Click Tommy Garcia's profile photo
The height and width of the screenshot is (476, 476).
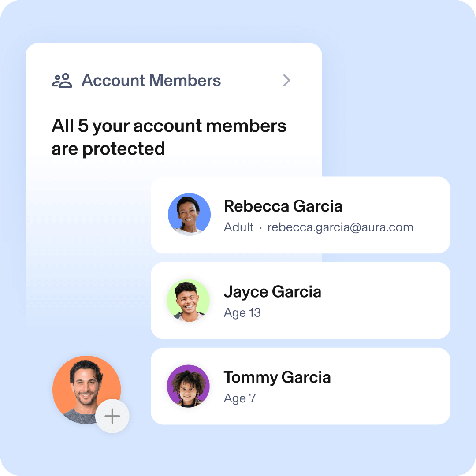pyautogui.click(x=188, y=386)
